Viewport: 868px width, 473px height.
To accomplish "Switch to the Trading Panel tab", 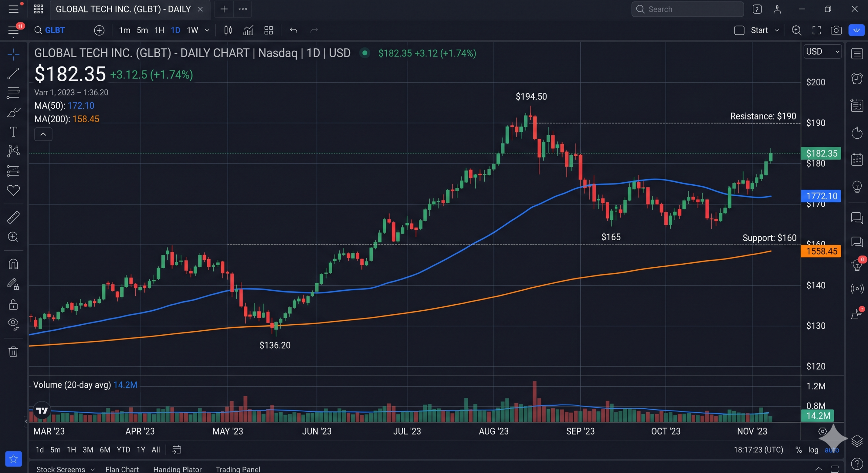I will click(x=238, y=469).
